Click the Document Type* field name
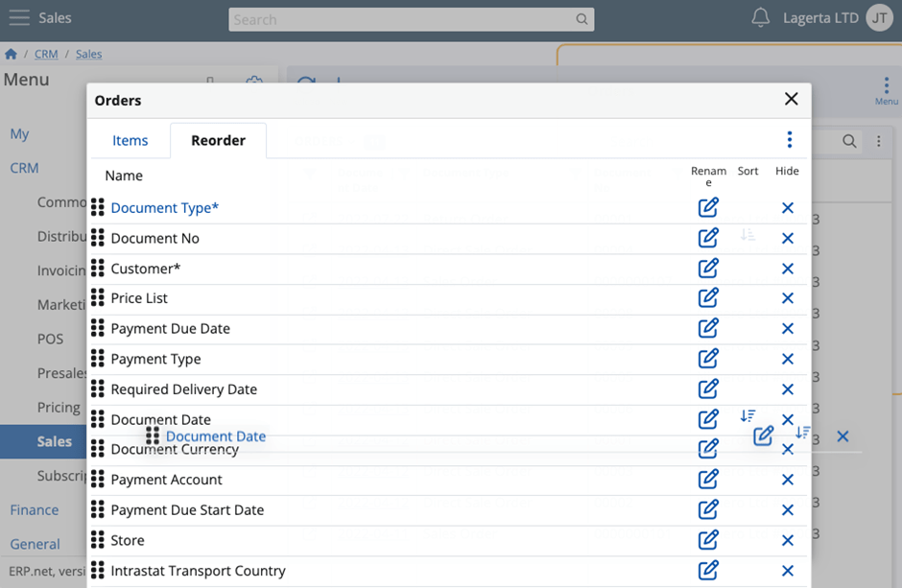 point(164,207)
